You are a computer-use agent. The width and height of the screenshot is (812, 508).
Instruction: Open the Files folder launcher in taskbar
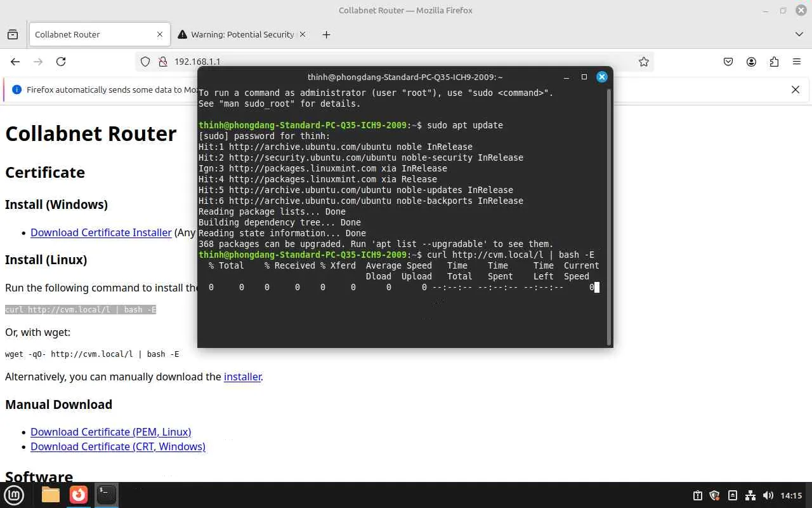[51, 495]
